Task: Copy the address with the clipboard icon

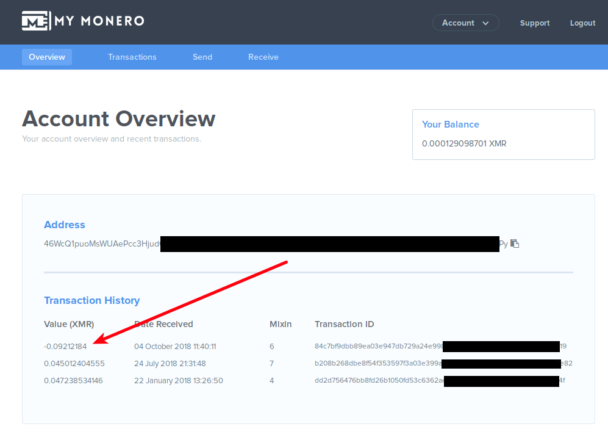Action: (x=515, y=243)
